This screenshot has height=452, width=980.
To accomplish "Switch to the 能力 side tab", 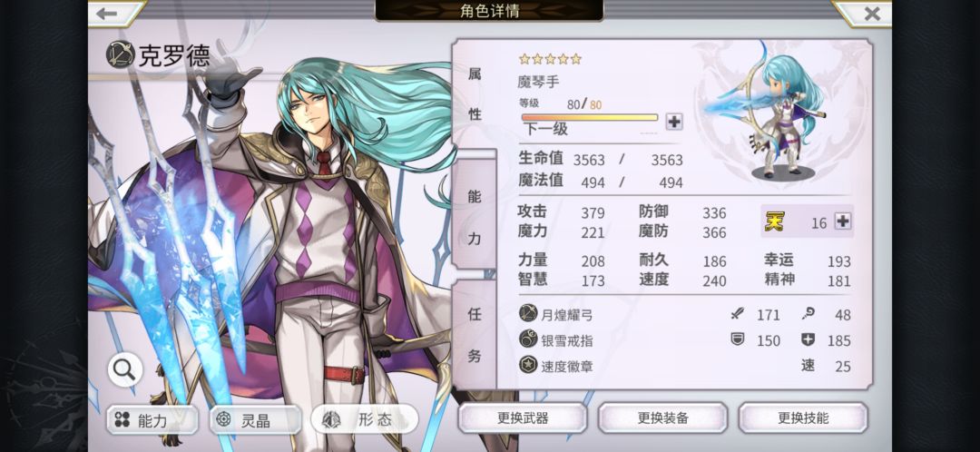I will 475,216.
